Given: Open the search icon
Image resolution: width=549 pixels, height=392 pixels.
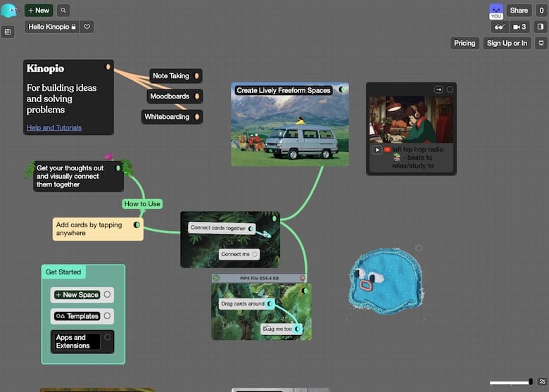Looking at the screenshot, I should (x=63, y=11).
